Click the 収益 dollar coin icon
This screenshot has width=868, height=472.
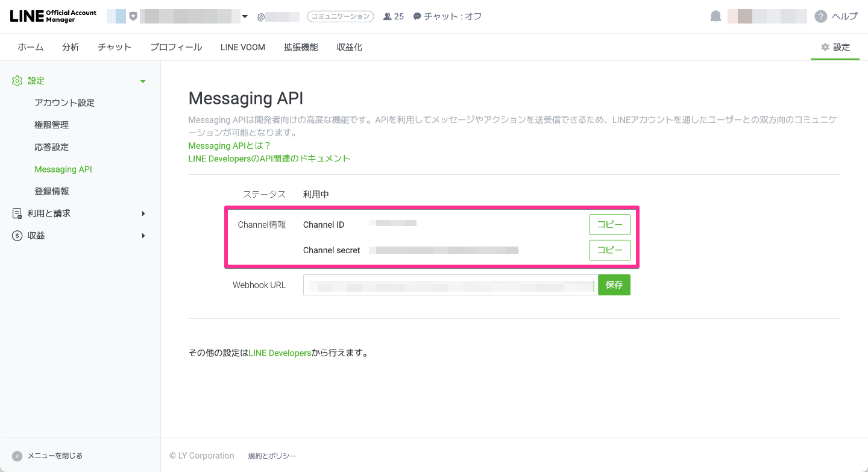click(x=17, y=236)
